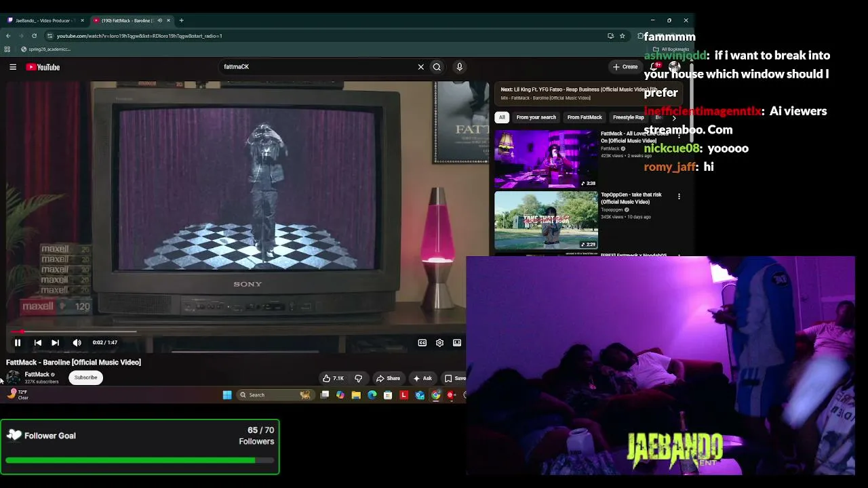Dislike the Baroline video

(359, 378)
